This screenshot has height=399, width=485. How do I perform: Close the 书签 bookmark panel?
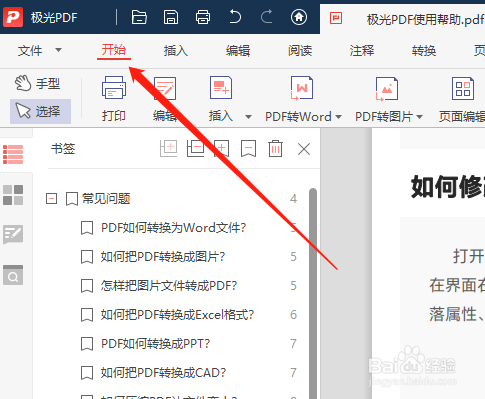(x=304, y=149)
